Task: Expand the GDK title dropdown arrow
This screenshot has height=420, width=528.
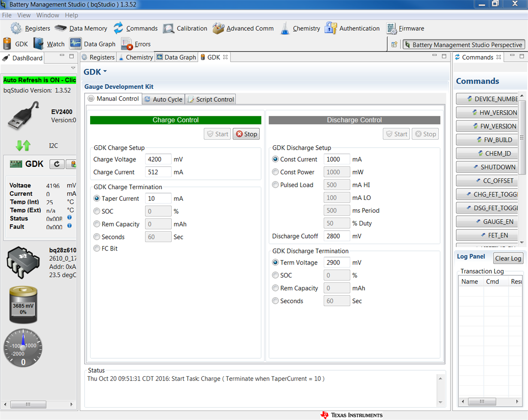Action: point(105,72)
